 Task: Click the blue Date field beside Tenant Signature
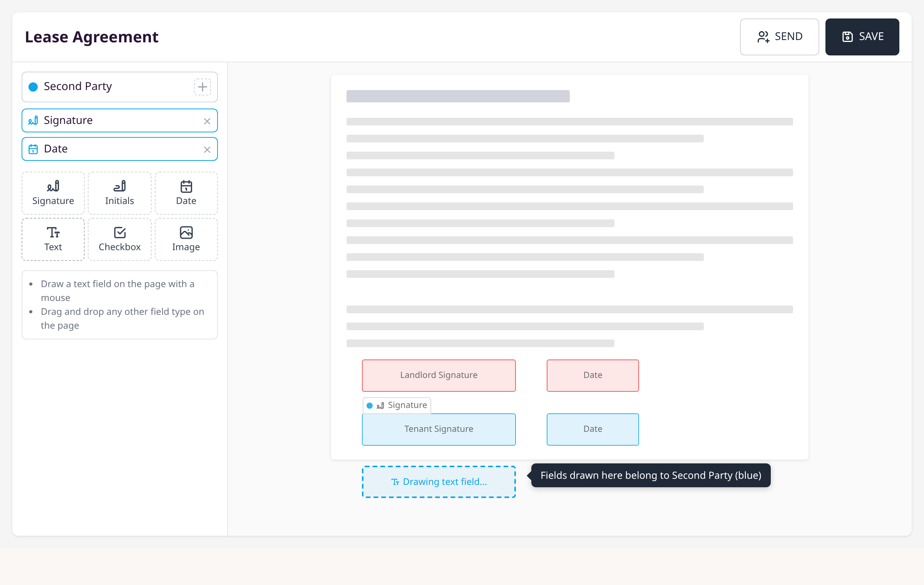point(593,430)
